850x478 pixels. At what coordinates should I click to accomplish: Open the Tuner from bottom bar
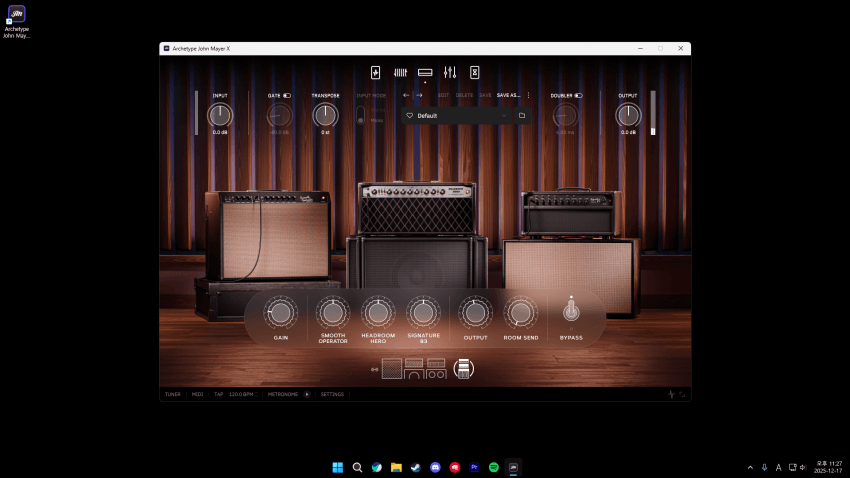click(173, 394)
